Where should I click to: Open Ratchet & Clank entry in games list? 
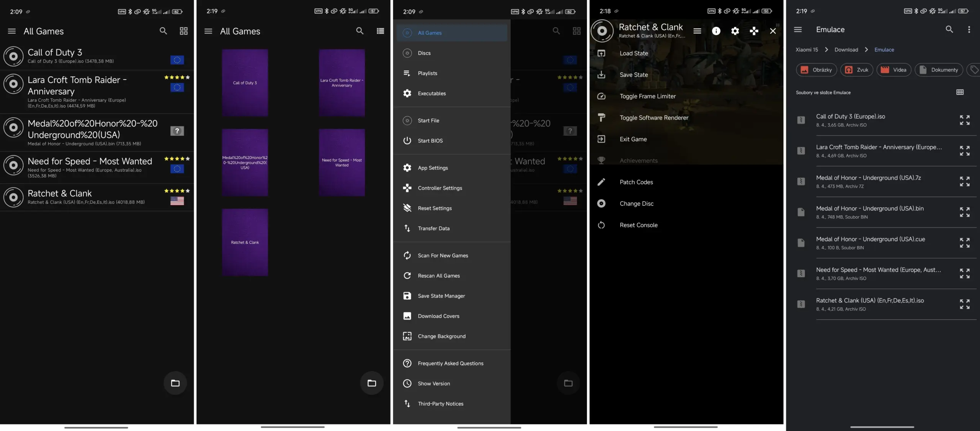coord(97,197)
